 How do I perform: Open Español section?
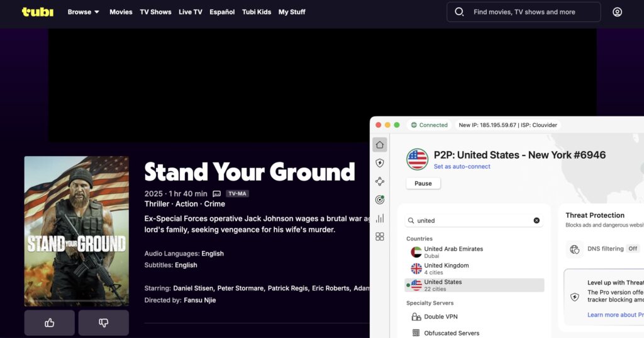[x=222, y=12]
